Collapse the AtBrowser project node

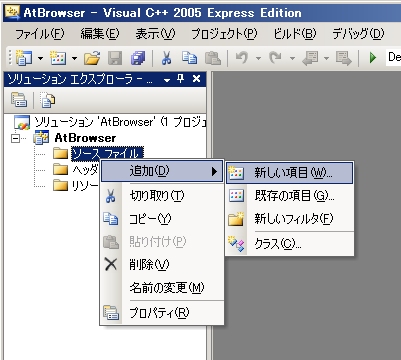point(15,138)
